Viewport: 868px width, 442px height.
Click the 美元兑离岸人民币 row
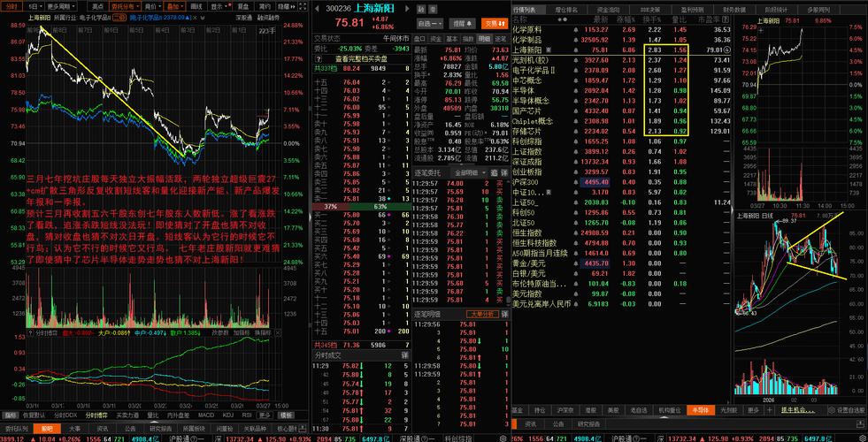pyautogui.click(x=621, y=304)
